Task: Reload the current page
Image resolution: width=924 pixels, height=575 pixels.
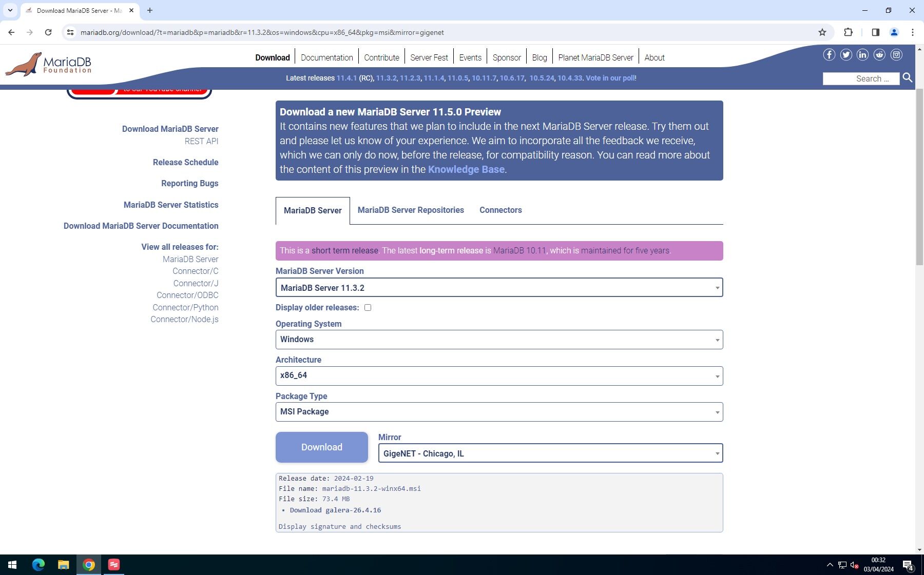Action: click(48, 32)
